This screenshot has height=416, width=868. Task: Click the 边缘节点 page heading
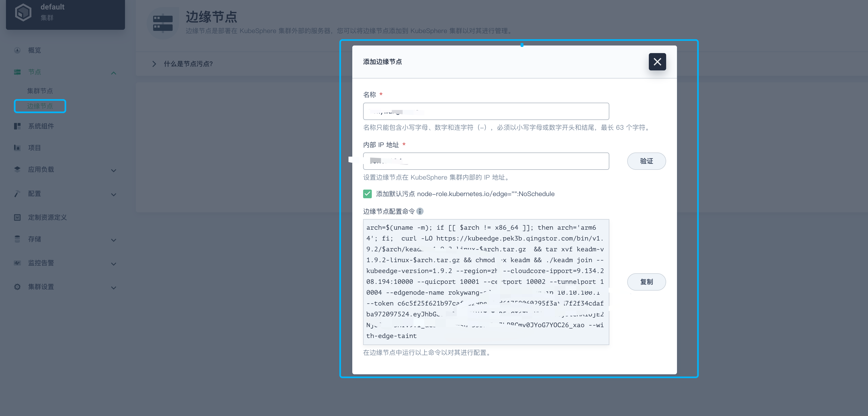211,17
